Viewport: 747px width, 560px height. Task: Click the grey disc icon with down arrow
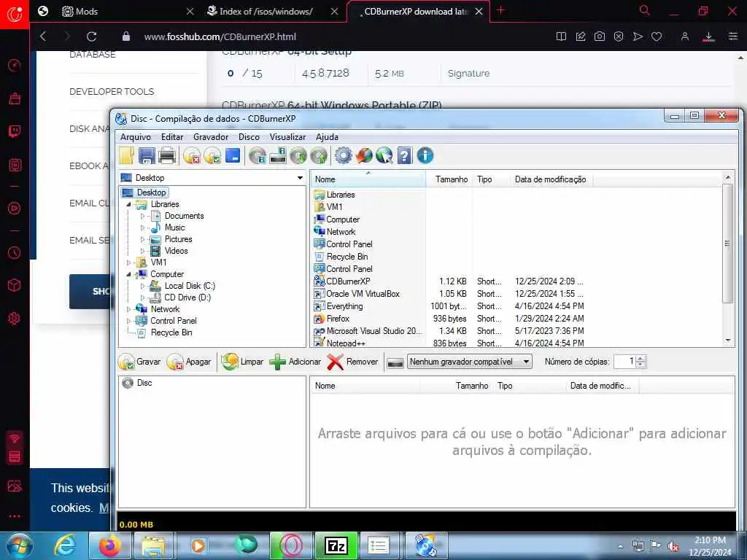click(298, 156)
